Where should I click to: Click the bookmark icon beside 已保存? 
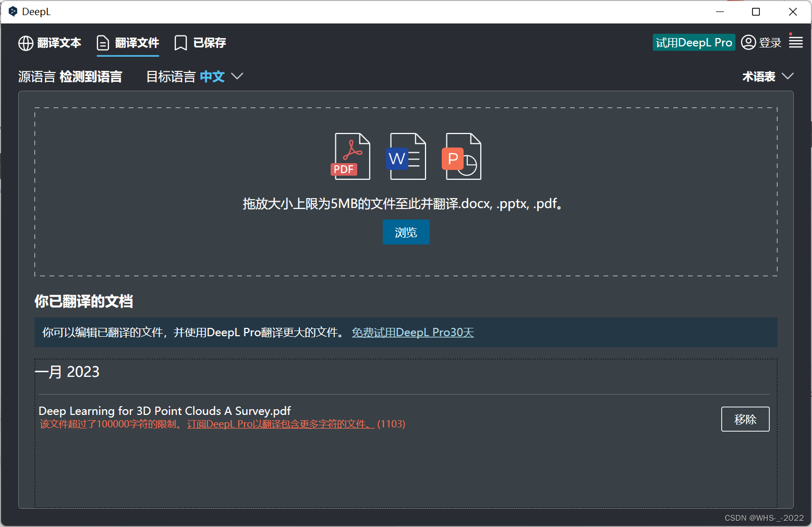coord(180,43)
